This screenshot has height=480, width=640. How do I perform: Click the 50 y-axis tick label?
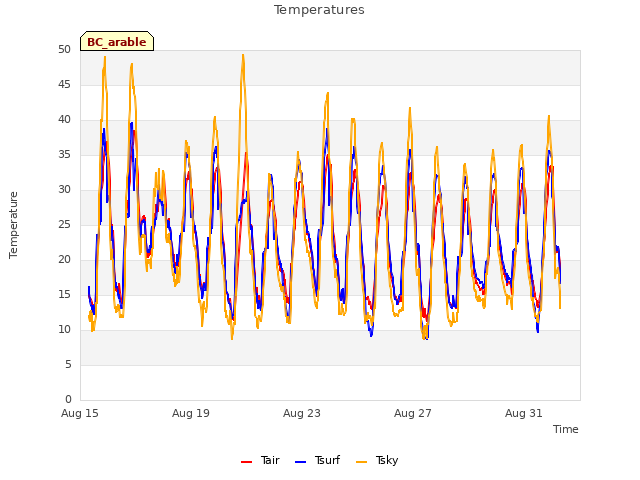[64, 49]
